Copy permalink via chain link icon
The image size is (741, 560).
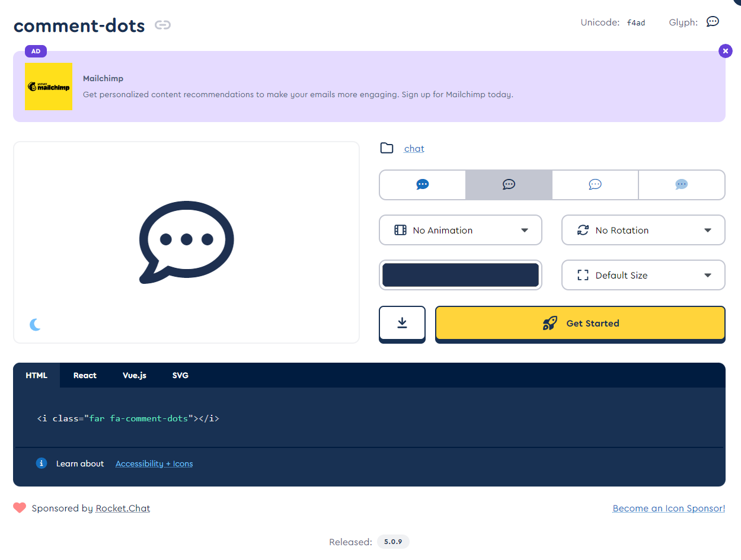[x=162, y=25]
